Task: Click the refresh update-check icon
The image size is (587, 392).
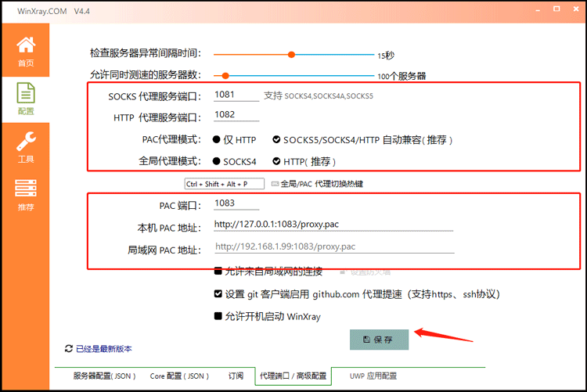Action: pos(69,348)
